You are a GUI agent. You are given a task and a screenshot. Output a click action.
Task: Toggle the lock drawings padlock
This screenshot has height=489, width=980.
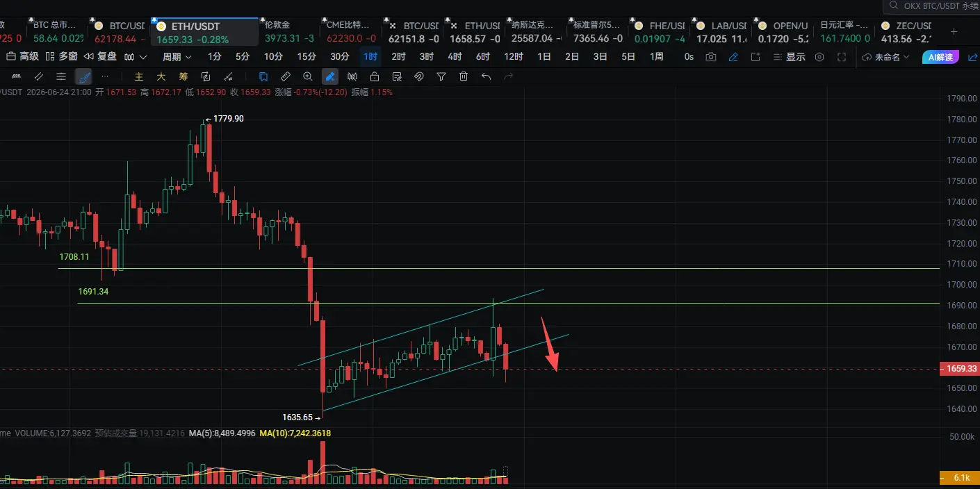pos(375,76)
